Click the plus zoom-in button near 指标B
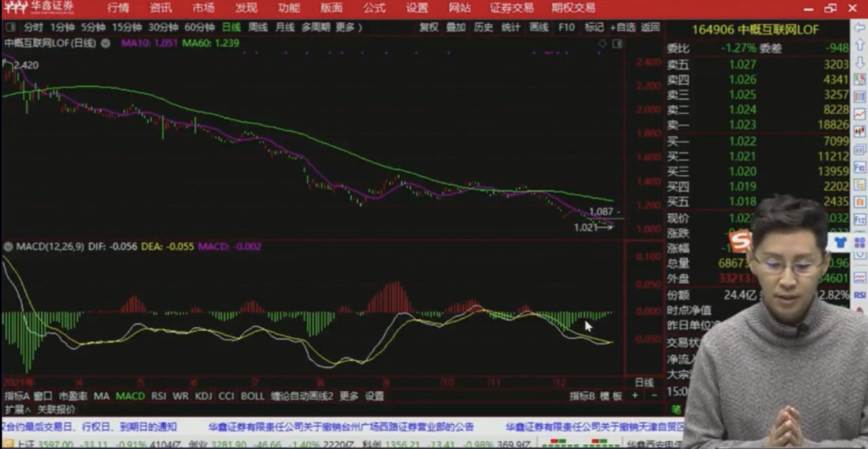Viewport: 868px width, 449px height. [x=635, y=395]
